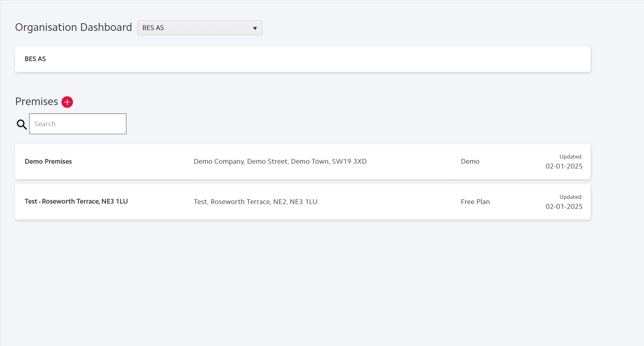Click the magnifying glass search icon

click(x=22, y=125)
